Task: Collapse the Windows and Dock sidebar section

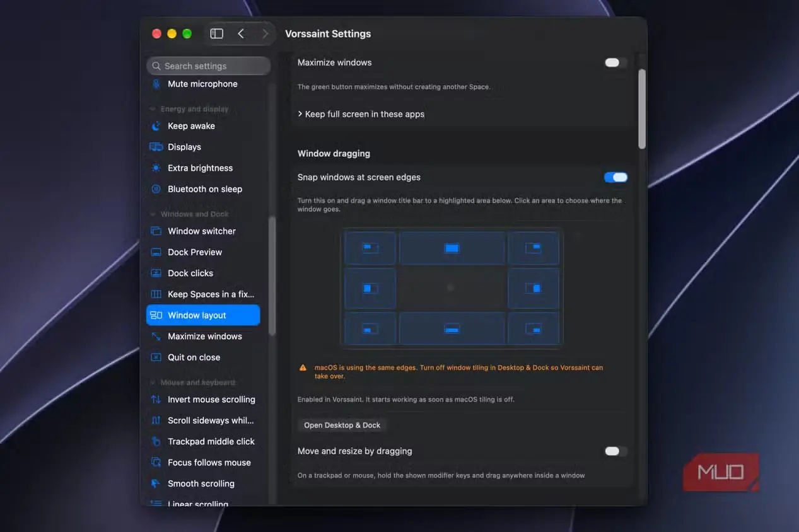Action: tap(152, 214)
